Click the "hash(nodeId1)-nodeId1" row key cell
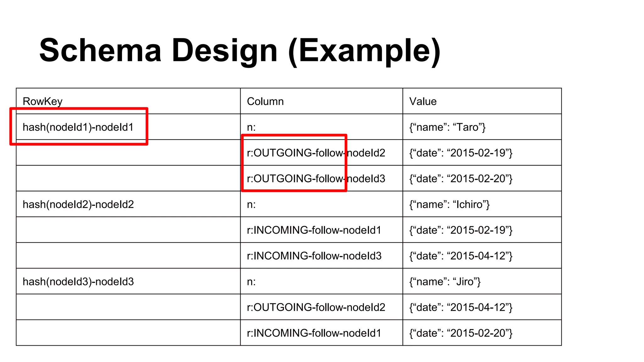644x362 pixels. [128, 127]
